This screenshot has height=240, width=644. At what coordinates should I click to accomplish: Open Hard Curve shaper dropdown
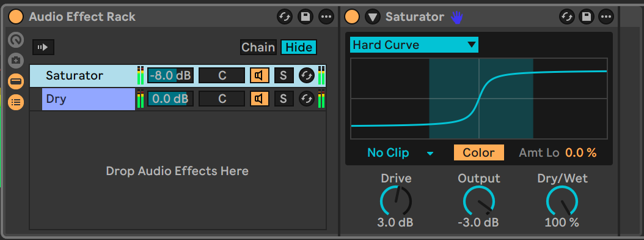pyautogui.click(x=414, y=45)
